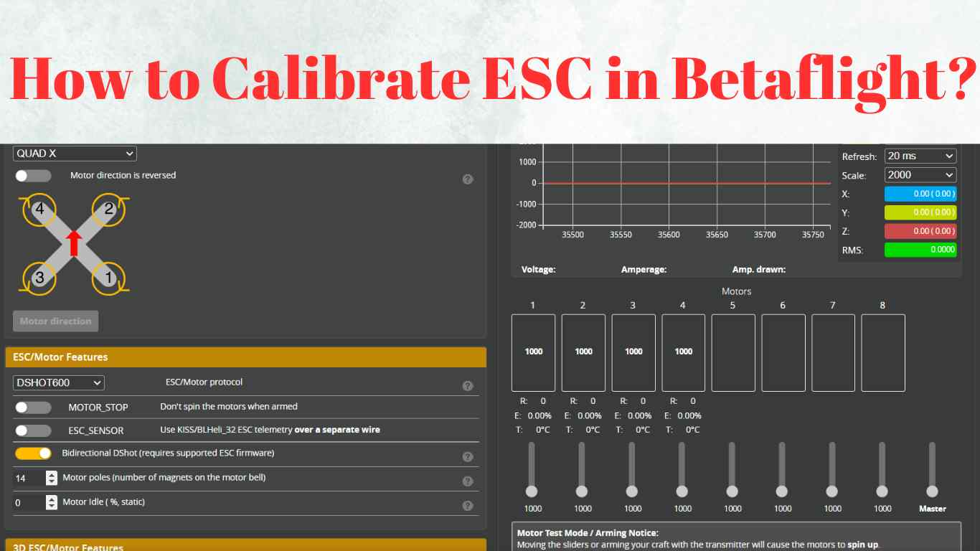Open the QUAD X mixer dropdown
The height and width of the screenshot is (551, 980).
[75, 153]
